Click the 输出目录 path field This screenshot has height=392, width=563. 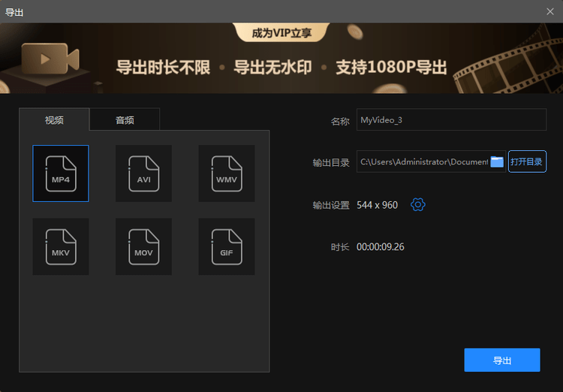[x=423, y=161]
